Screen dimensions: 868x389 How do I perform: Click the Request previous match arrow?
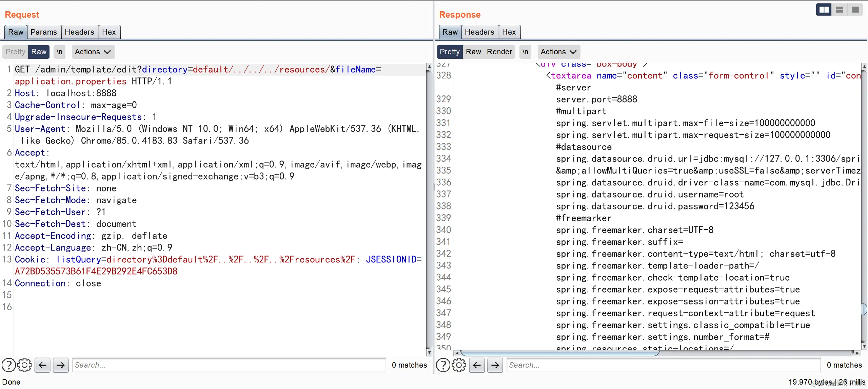[x=42, y=365]
